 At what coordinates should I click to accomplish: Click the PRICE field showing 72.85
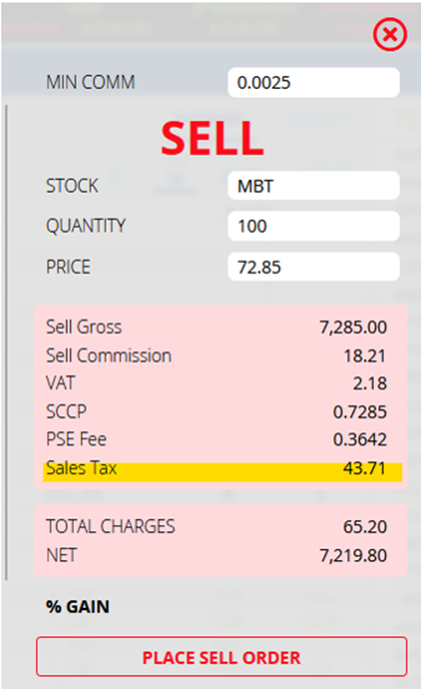[x=313, y=267]
